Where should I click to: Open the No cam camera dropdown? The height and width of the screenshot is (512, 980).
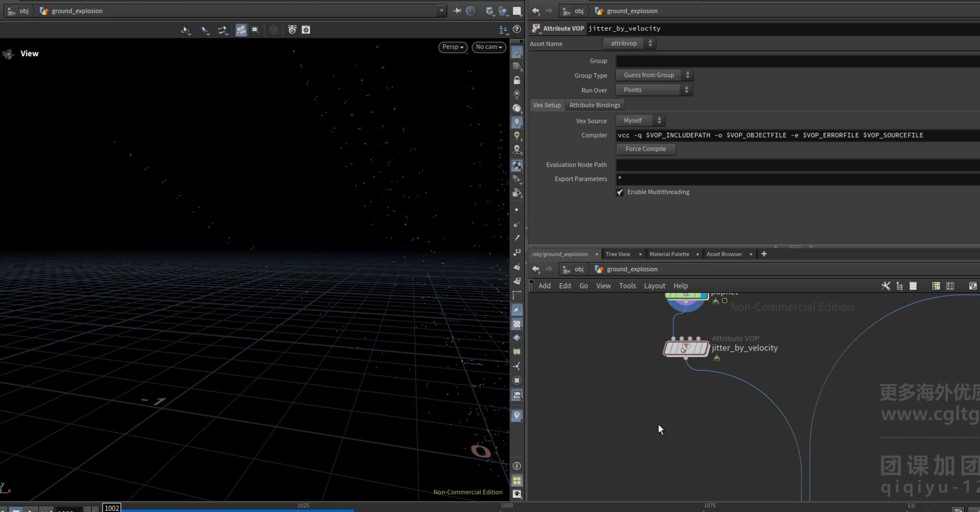pos(489,47)
